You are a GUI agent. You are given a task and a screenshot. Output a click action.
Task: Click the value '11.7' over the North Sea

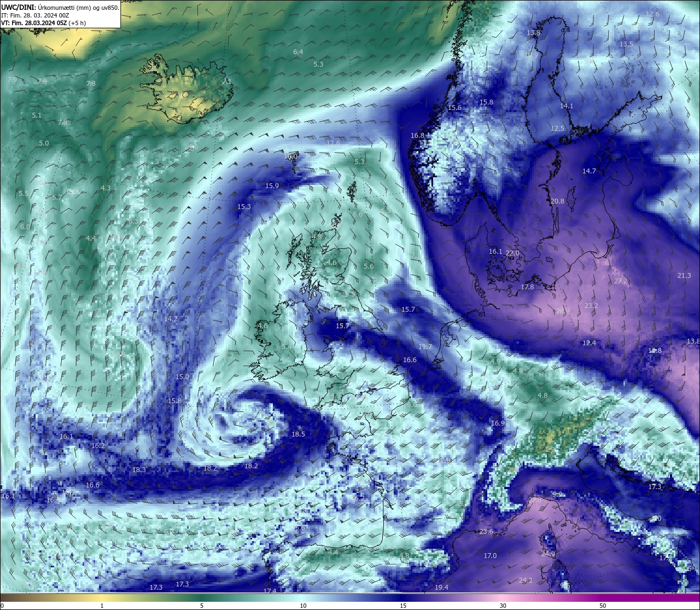point(425,347)
